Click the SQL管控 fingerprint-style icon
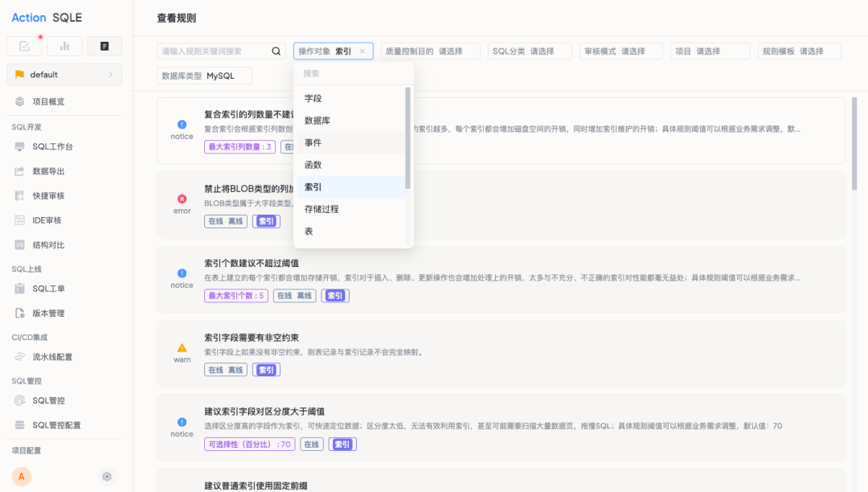 point(20,400)
